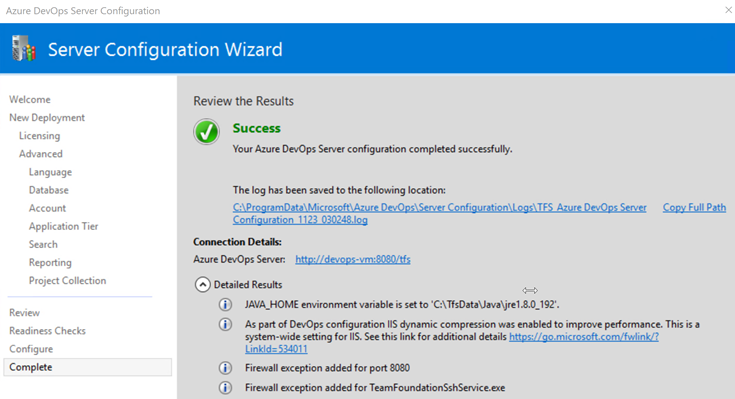Open the http://devops-vm:8080/tfs server link

tap(353, 259)
